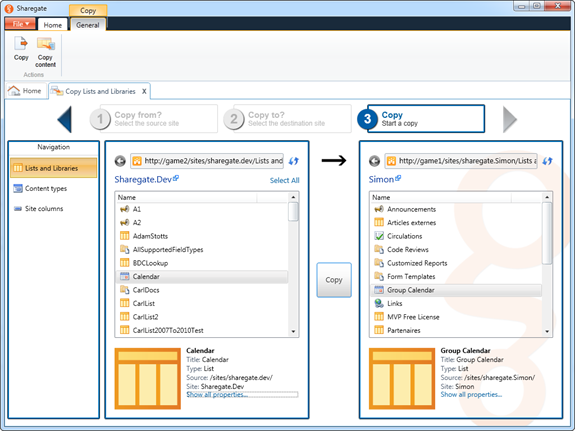Select step 2 Copy to?
Viewport: 575px width, 431px height.
pyautogui.click(x=287, y=119)
